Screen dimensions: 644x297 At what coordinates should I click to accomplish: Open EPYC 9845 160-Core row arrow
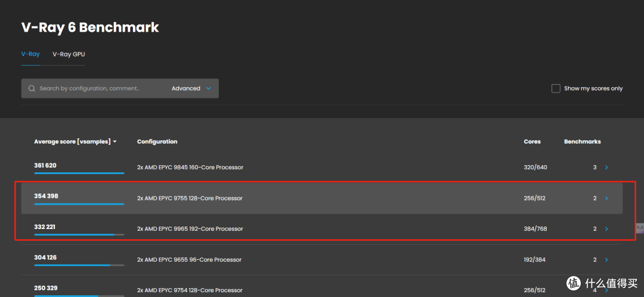(606, 168)
